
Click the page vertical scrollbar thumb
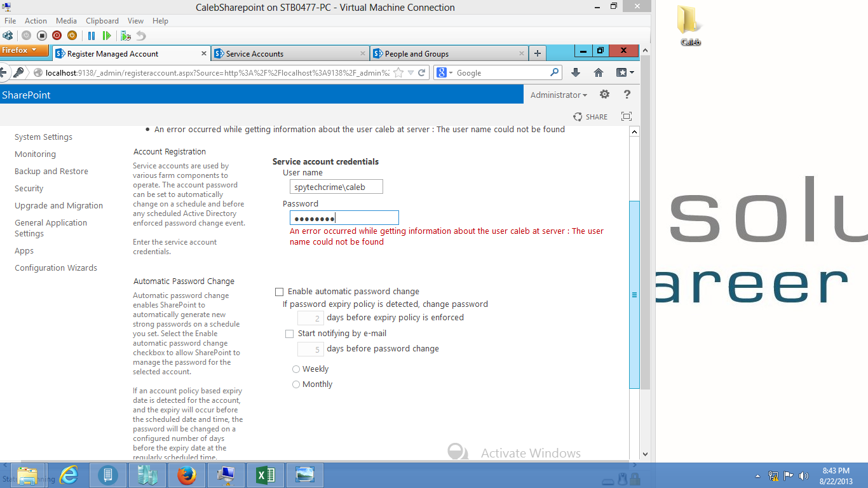tap(634, 295)
